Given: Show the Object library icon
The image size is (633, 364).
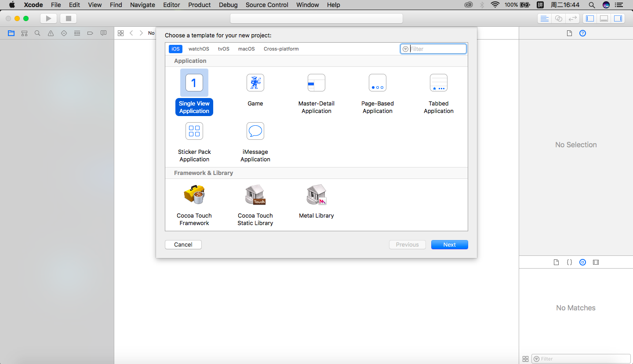Looking at the screenshot, I should coord(582,262).
